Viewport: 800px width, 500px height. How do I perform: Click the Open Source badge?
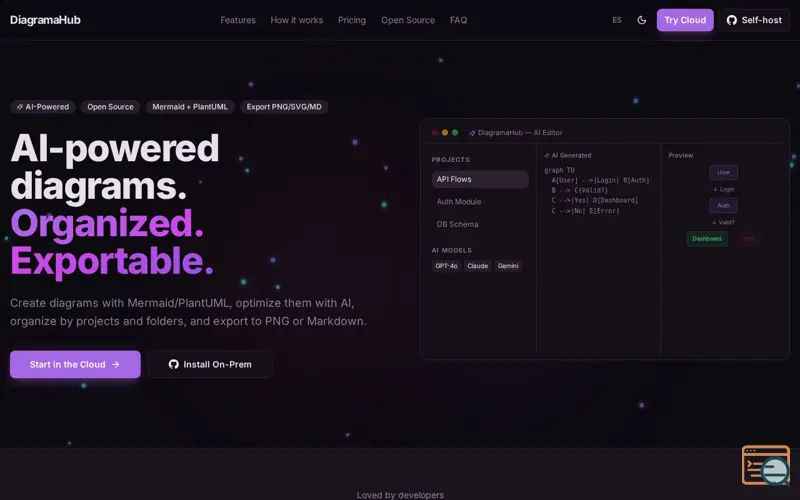110,107
